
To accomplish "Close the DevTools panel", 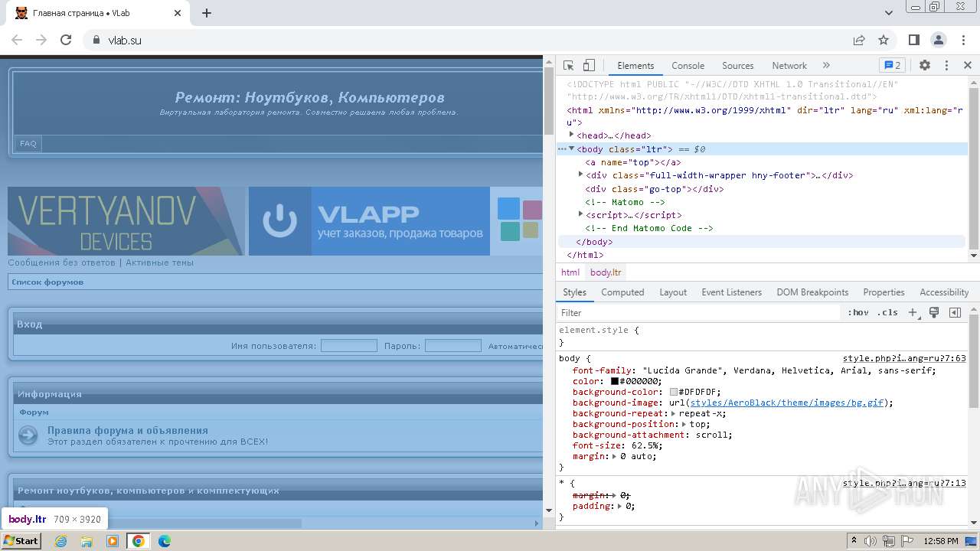I will pyautogui.click(x=968, y=66).
